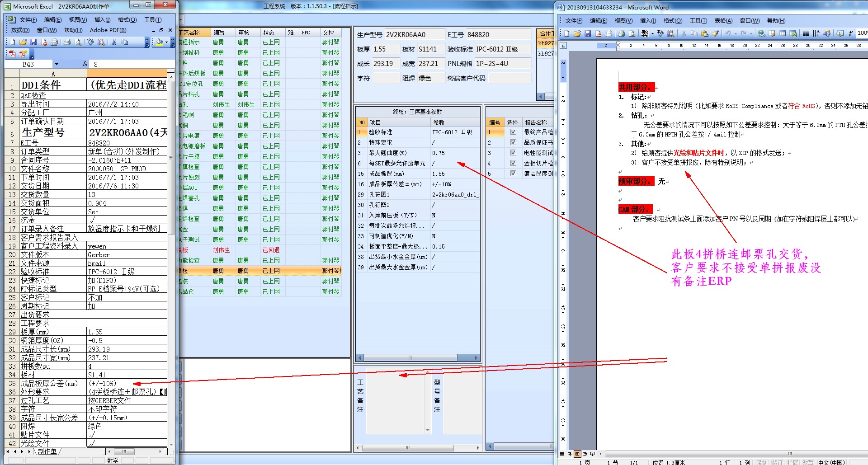Click the Excel vertical scrollbar down arrow
The height and width of the screenshot is (465, 868).
tap(171, 445)
